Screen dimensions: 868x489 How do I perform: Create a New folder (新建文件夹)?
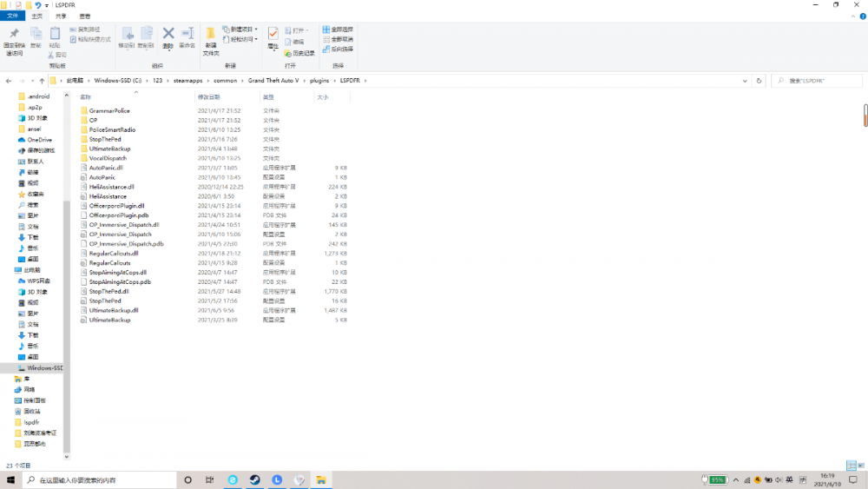pos(211,42)
